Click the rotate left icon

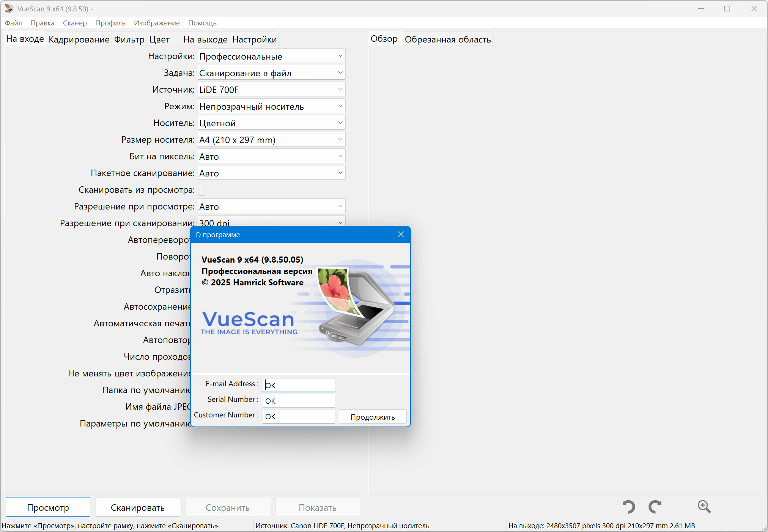(629, 507)
